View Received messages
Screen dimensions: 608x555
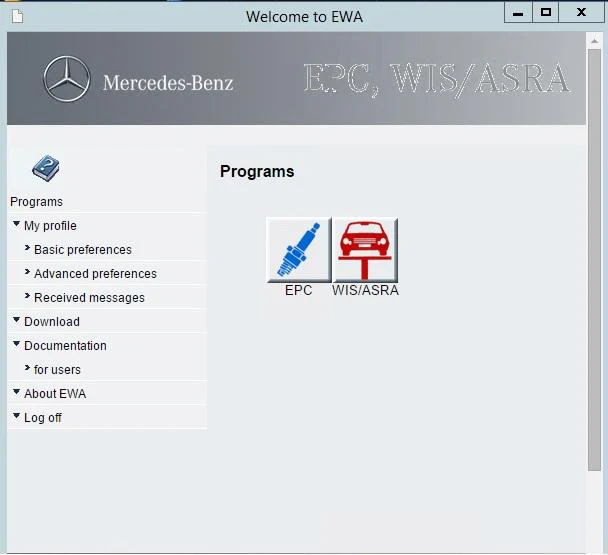click(x=89, y=298)
